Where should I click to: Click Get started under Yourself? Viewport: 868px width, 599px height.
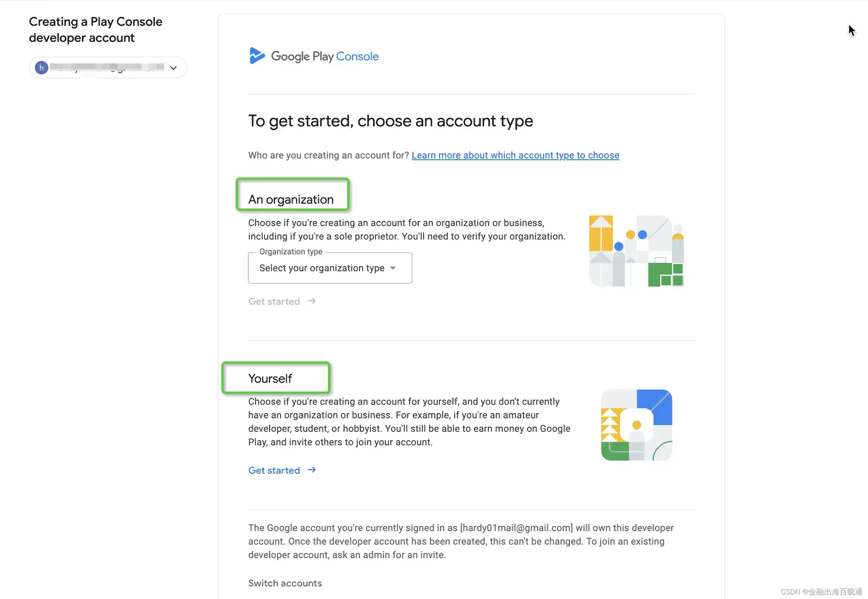[274, 470]
